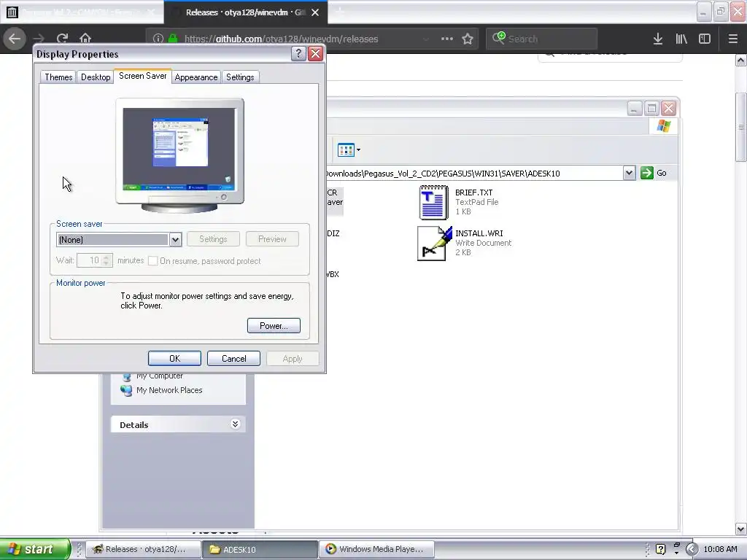Bookmark this page with the star
This screenshot has height=560, width=747.
pos(468,39)
